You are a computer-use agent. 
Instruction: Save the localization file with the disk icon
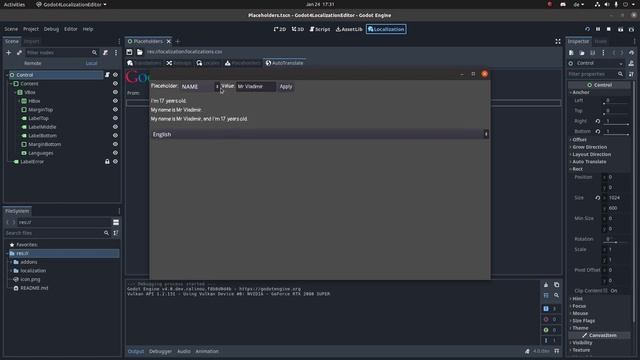tap(129, 52)
